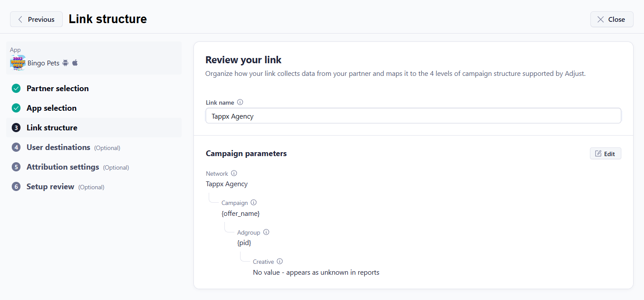Click the Creative info icon
Screen dimensions: 644x300
tap(280, 261)
